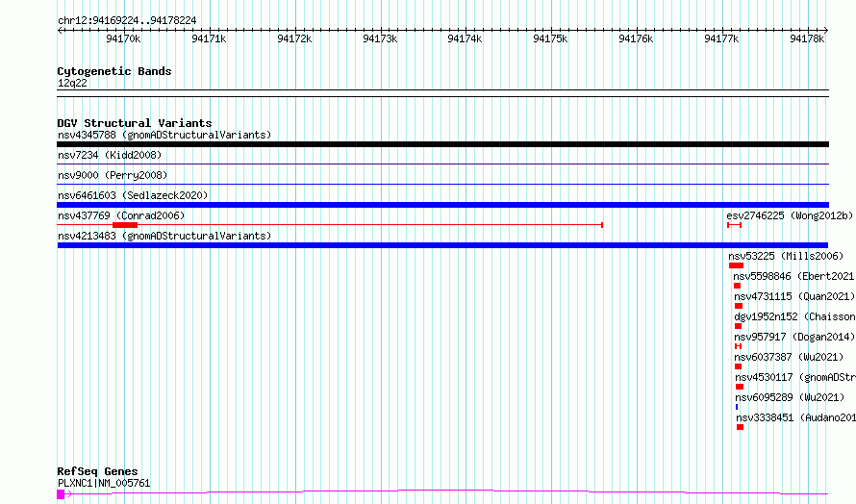The height and width of the screenshot is (504, 856).
Task: Open the nsv4731115 (Quan2021) label
Action: [x=794, y=296]
